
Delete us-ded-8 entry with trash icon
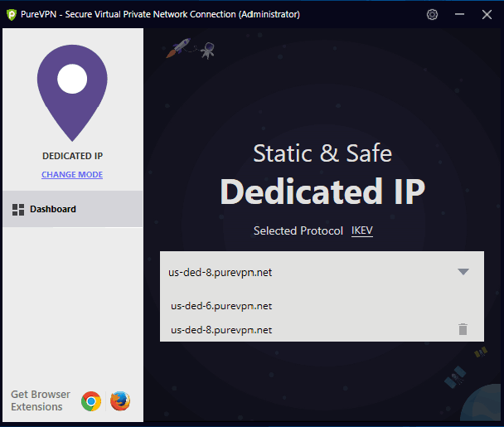click(463, 329)
